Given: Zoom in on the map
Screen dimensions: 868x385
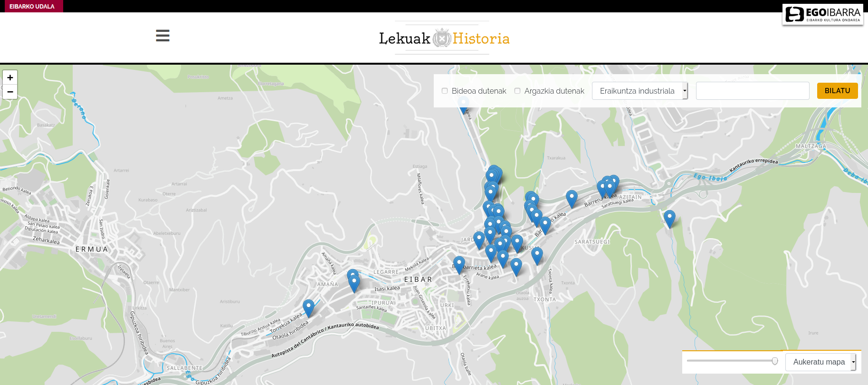Looking at the screenshot, I should click(10, 77).
